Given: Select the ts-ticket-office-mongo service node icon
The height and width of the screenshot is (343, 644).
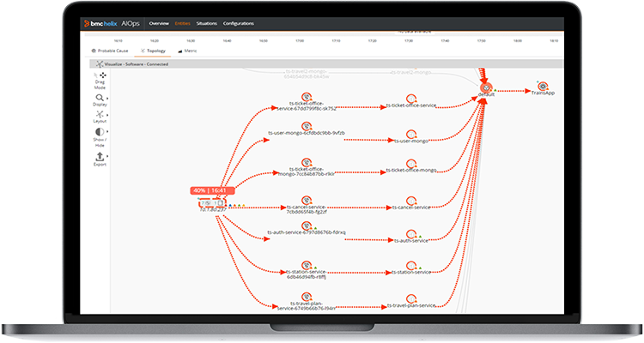Looking at the screenshot, I should (411, 164).
